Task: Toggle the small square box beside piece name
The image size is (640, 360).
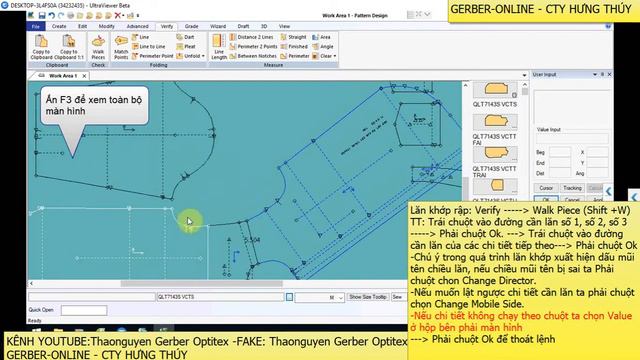Action: tap(289, 297)
